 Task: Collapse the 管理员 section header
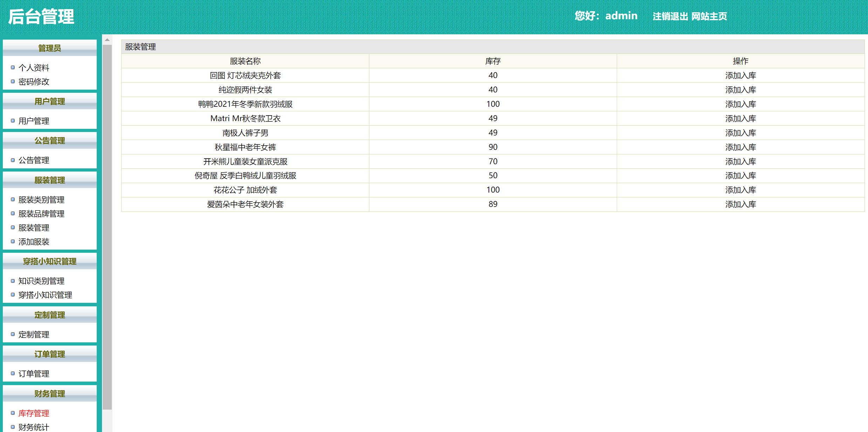pos(49,48)
